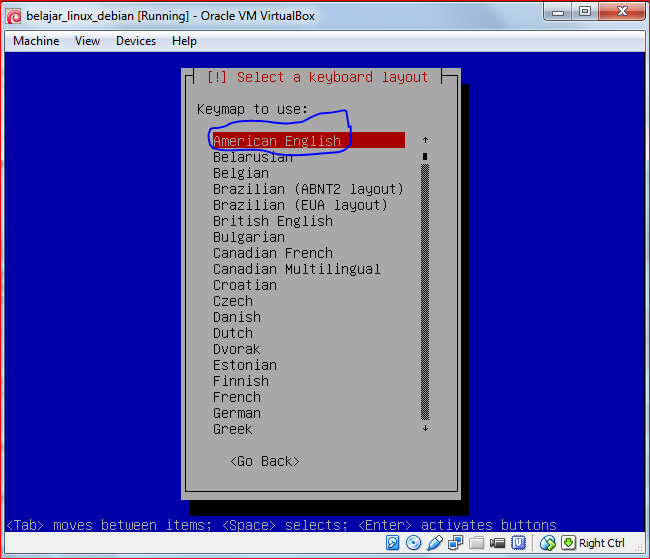650x559 pixels.
Task: Close the VirtualBox VM window
Action: tap(621, 12)
